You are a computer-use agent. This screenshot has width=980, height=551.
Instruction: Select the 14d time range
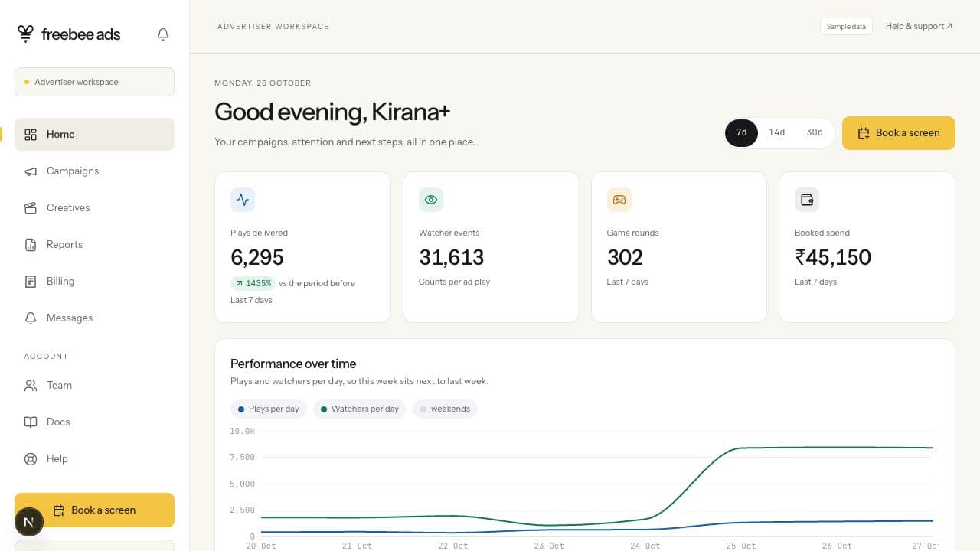pyautogui.click(x=776, y=132)
